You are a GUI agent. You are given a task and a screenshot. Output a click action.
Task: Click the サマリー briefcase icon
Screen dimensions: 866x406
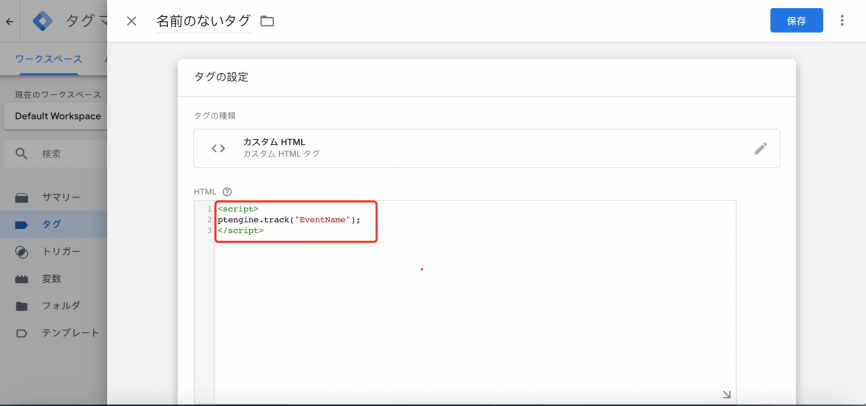[22, 198]
